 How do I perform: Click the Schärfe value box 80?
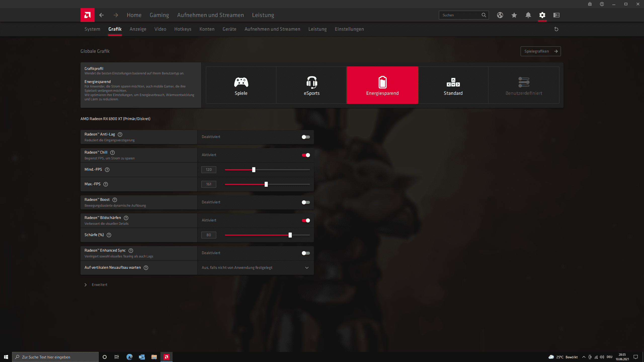209,235
